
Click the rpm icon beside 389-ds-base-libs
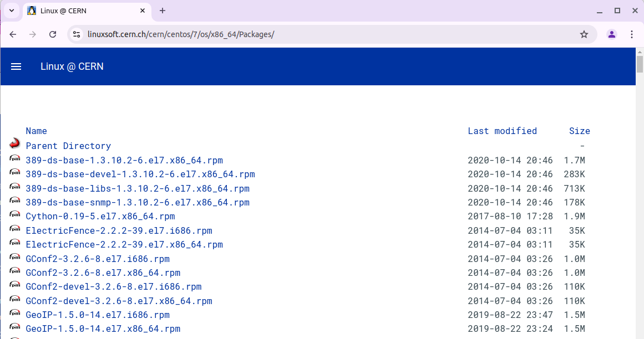click(15, 187)
